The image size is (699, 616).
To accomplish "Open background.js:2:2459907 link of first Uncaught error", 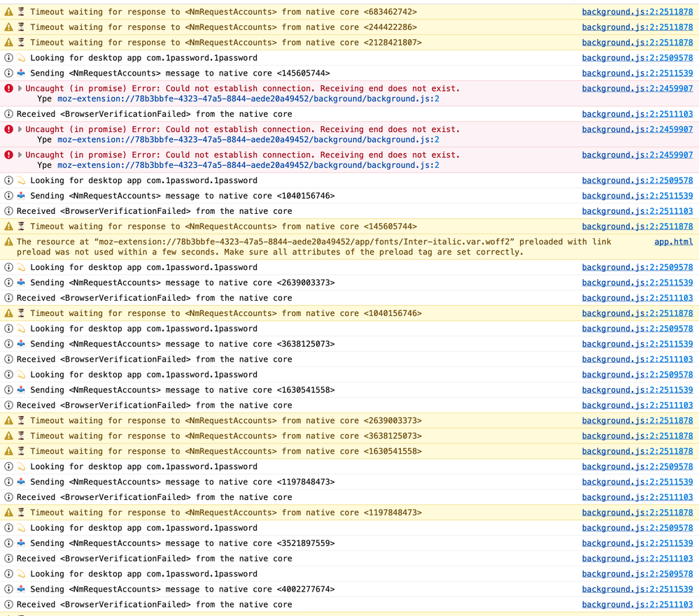I will pos(637,89).
